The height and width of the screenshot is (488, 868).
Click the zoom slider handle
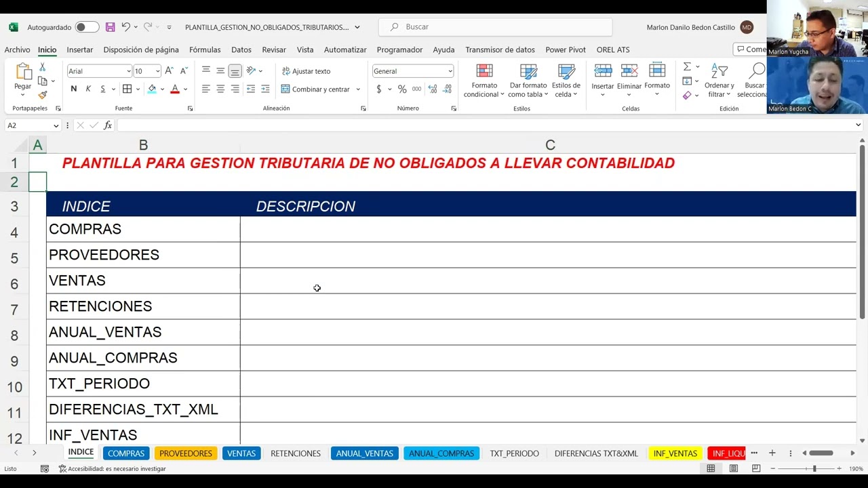pyautogui.click(x=814, y=468)
